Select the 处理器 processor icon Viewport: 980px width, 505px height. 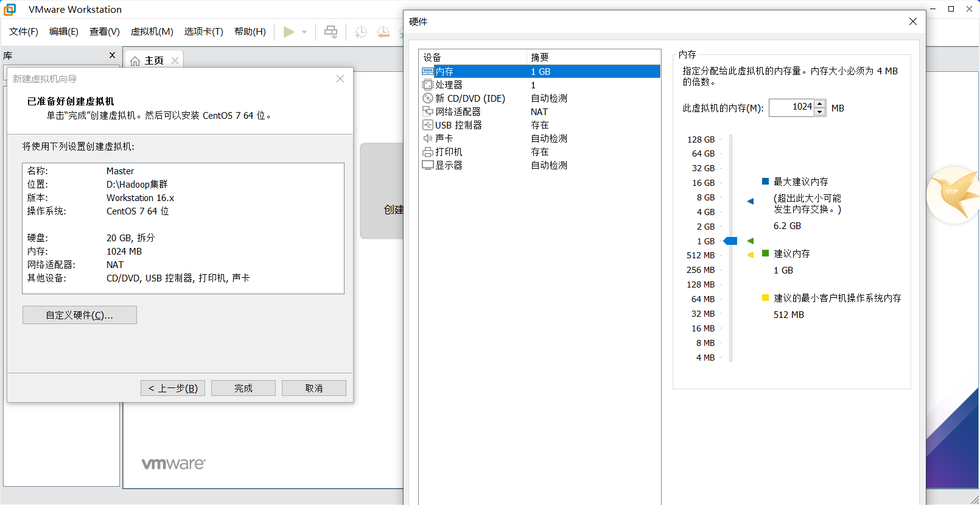coord(428,85)
